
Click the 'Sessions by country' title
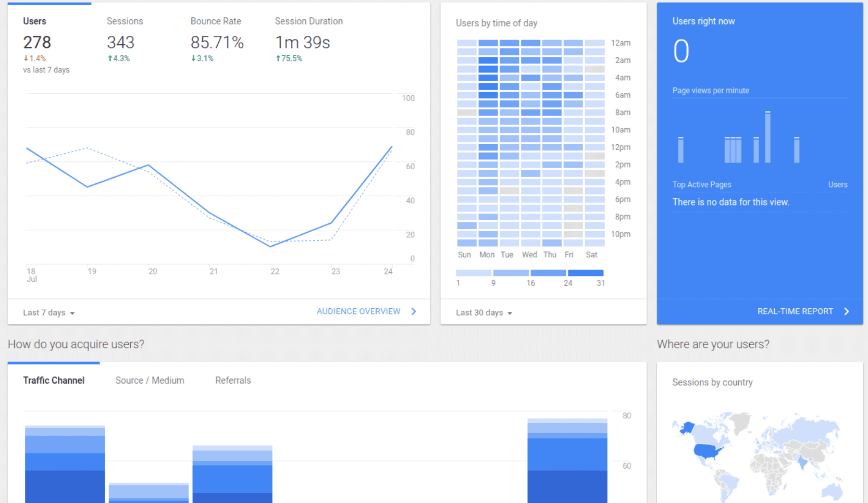pos(712,382)
